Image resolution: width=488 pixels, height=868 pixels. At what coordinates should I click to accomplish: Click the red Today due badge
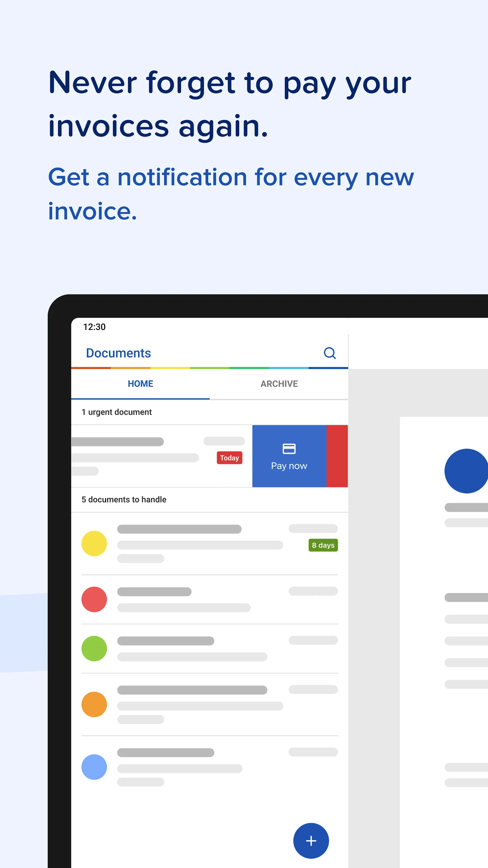pos(229,458)
